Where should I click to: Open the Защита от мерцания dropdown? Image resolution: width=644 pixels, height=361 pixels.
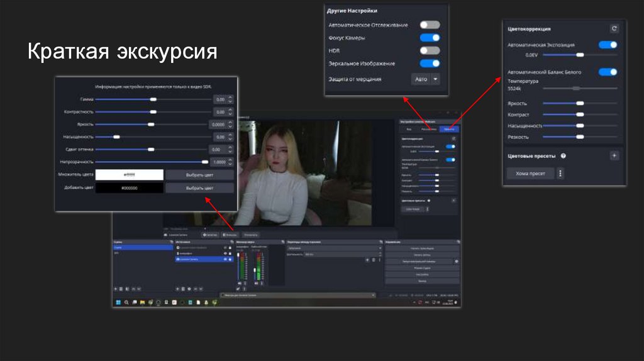tap(426, 79)
